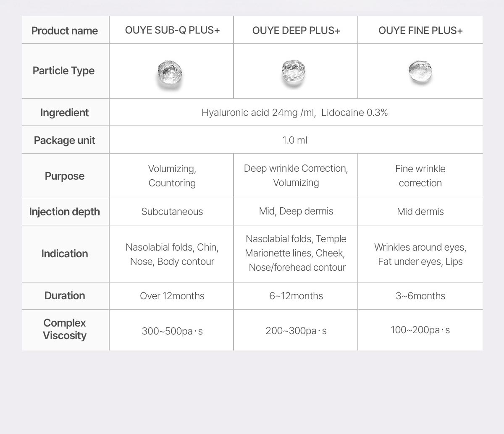Click the OUYE FINE PLUS+ particle image
The width and height of the screenshot is (504, 434).
tap(420, 72)
